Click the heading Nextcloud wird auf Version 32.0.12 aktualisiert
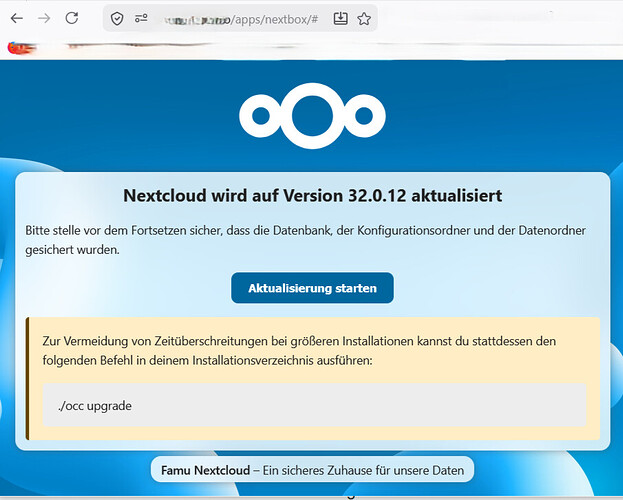The image size is (623, 500). click(312, 196)
